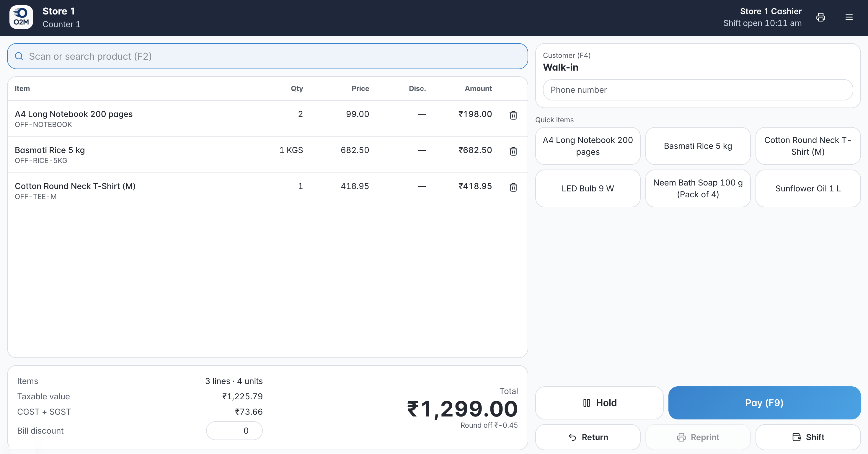Delete the Basmati Rice 5 kg line

click(513, 151)
